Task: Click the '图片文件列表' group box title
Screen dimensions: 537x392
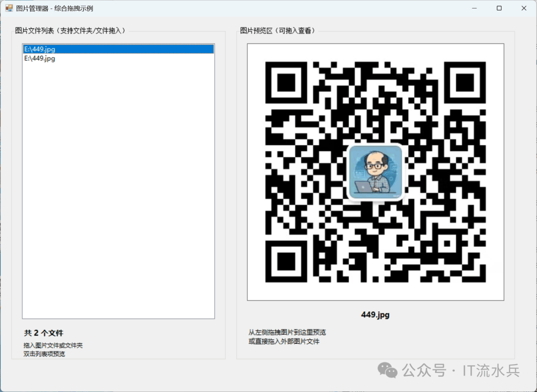Action: (x=71, y=31)
